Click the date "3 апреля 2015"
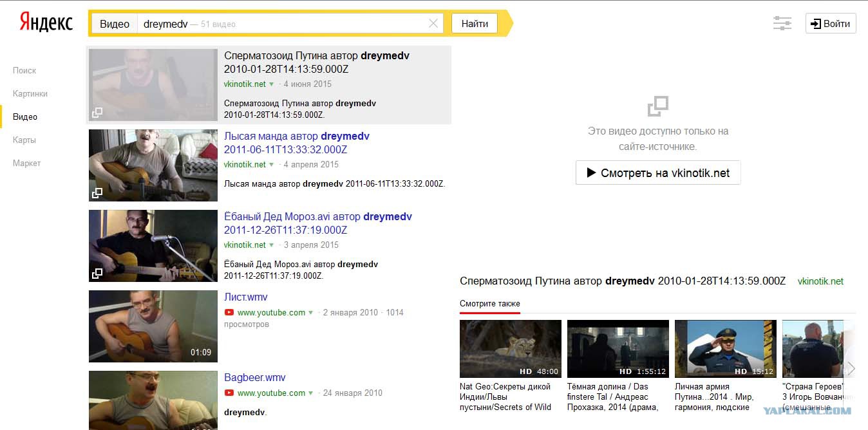The height and width of the screenshot is (430, 868). 311,245
